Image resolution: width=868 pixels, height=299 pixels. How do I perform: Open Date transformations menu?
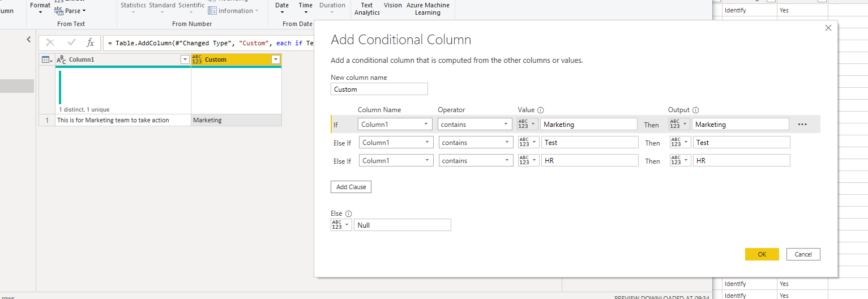(x=282, y=8)
